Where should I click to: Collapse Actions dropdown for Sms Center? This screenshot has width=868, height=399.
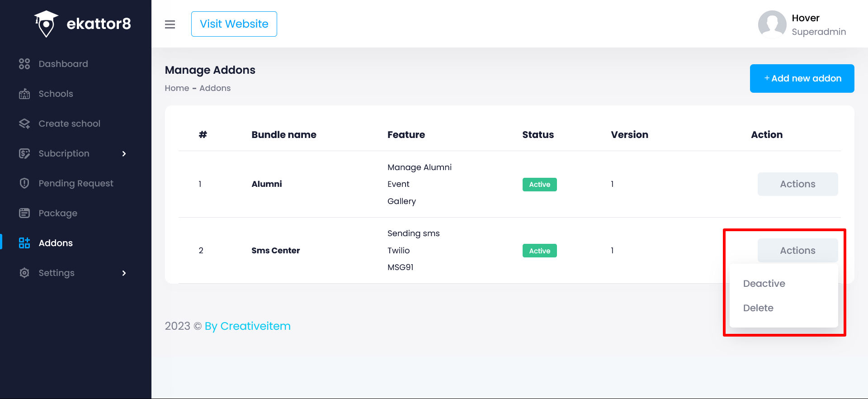(x=797, y=251)
